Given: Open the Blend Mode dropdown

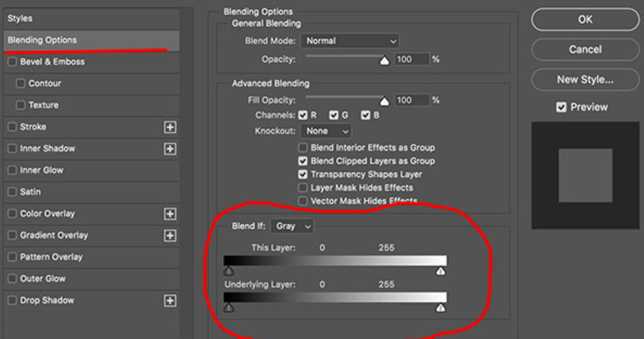Looking at the screenshot, I should pyautogui.click(x=350, y=40).
